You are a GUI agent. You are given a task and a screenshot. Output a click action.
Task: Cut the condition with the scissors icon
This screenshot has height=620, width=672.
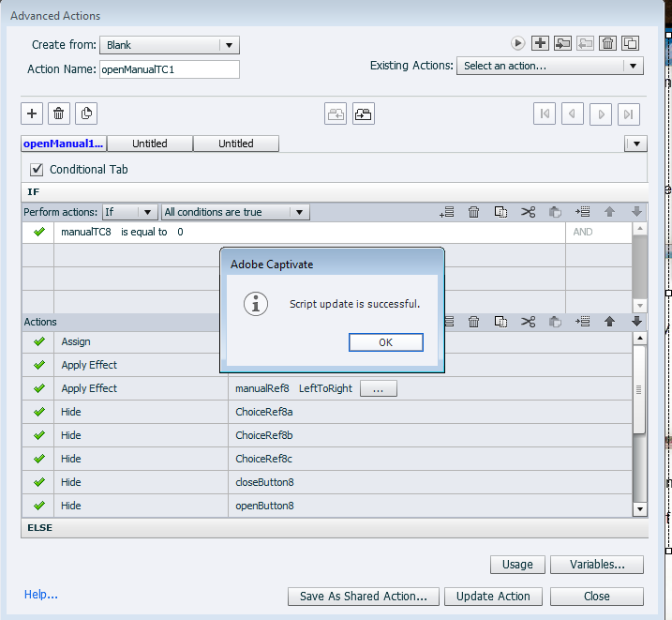coord(528,212)
